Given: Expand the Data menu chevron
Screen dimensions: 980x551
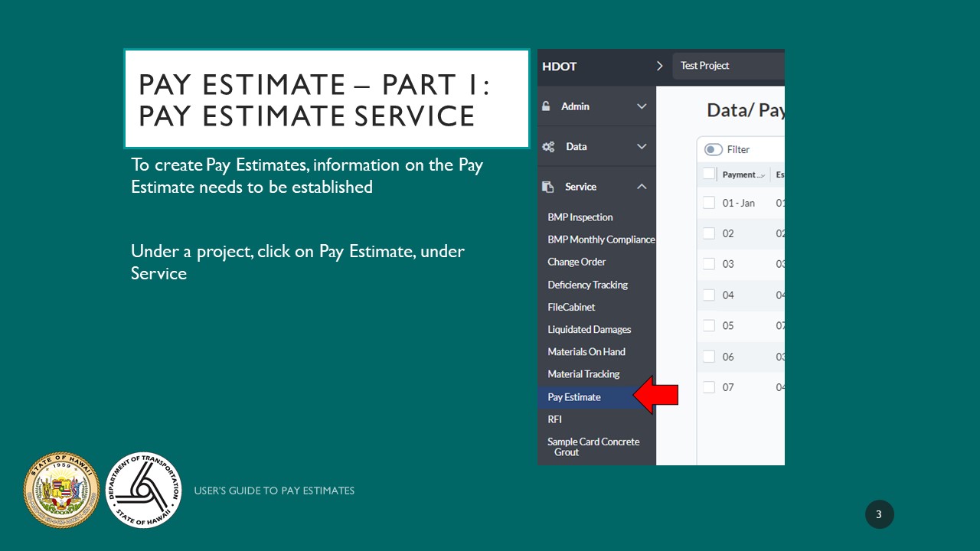Looking at the screenshot, I should coord(642,146).
